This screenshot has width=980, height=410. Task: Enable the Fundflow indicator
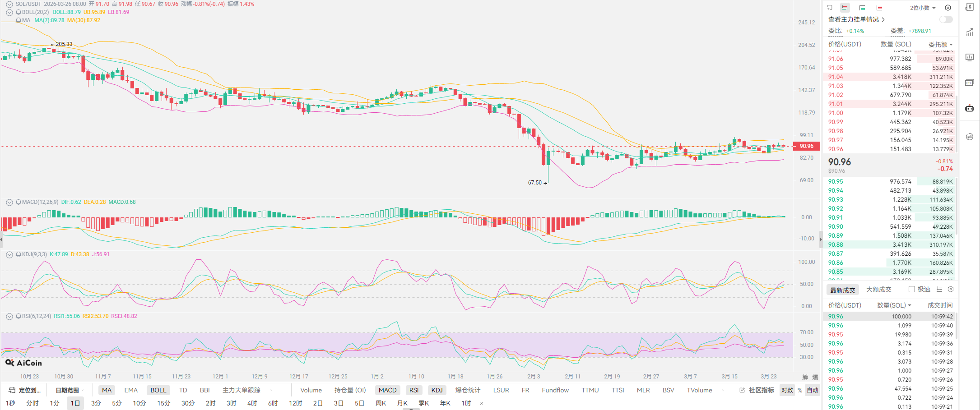click(555, 390)
